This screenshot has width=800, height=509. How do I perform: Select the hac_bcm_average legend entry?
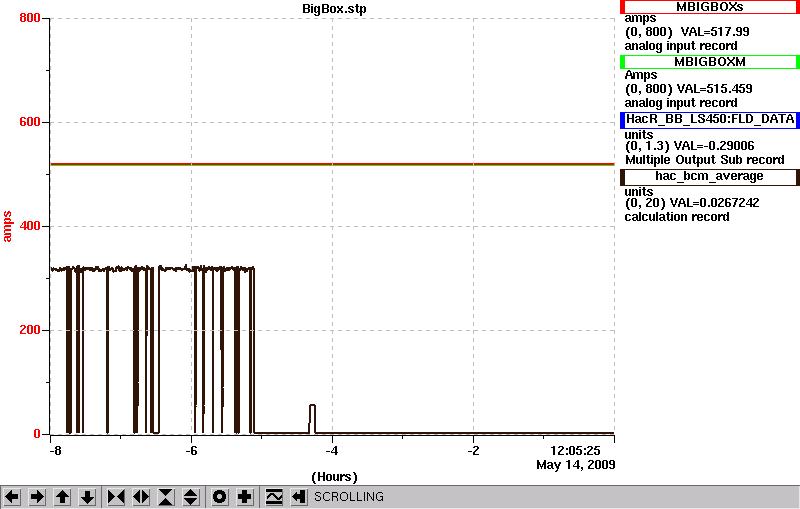tap(710, 176)
